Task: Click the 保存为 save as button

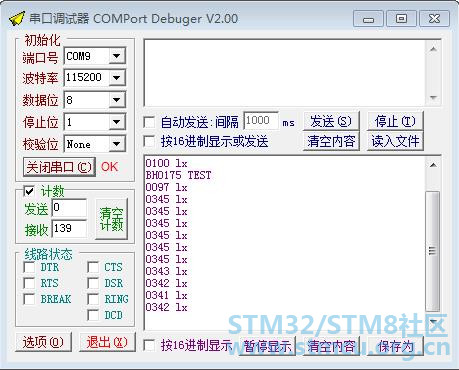Action: click(x=395, y=347)
